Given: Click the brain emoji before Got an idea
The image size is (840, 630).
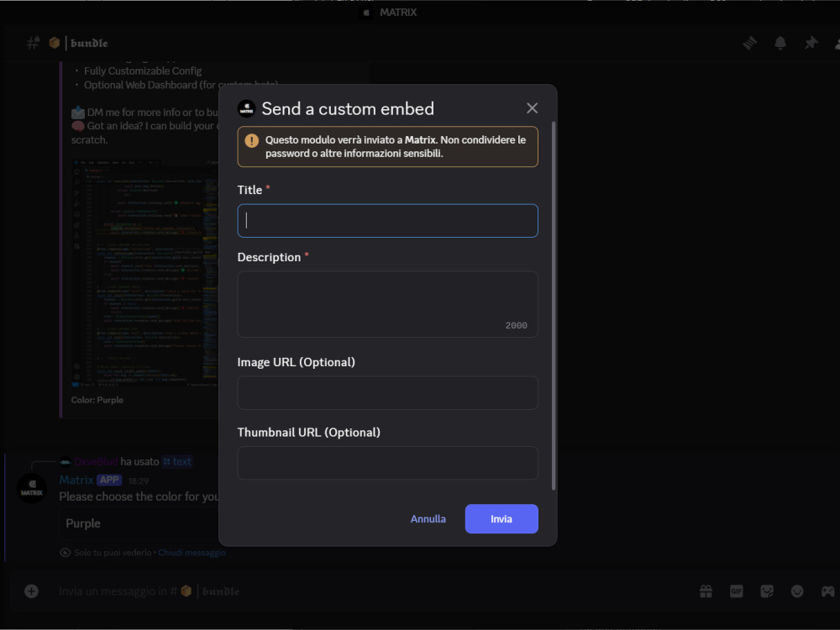Looking at the screenshot, I should pos(78,127).
